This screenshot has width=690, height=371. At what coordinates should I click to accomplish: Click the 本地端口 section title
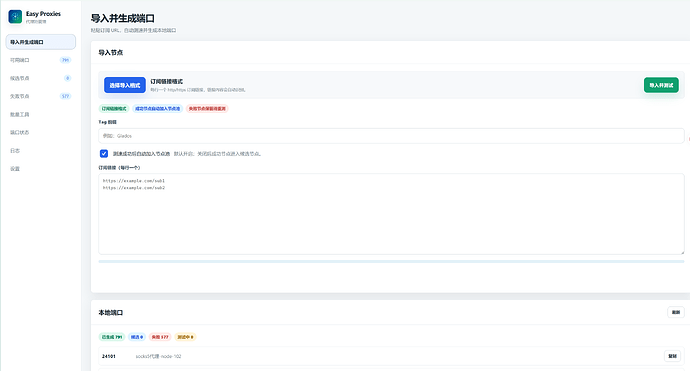coord(110,312)
